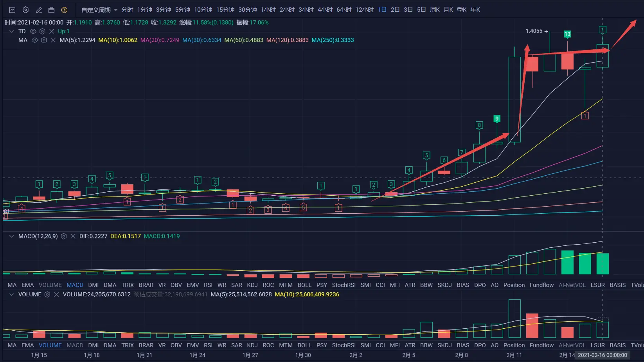This screenshot has height=362, width=644.
Task: Click the tallest volume bar on 2月 11
Action: pos(514,319)
